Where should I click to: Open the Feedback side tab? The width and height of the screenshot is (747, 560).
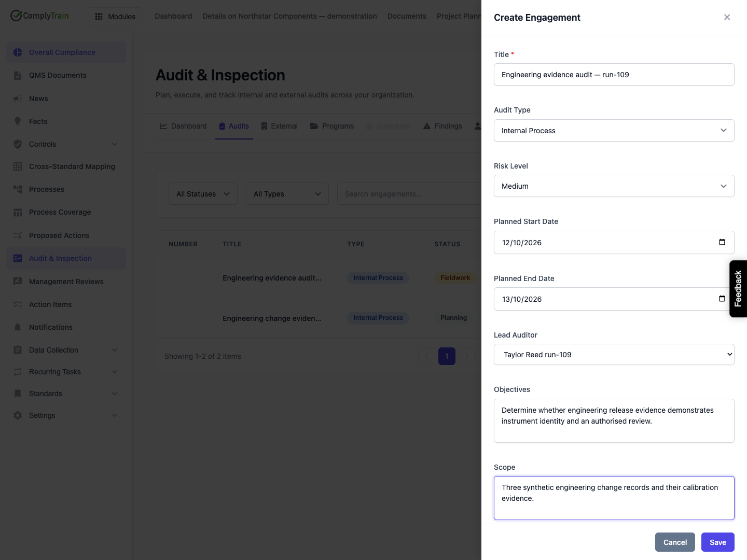(738, 289)
